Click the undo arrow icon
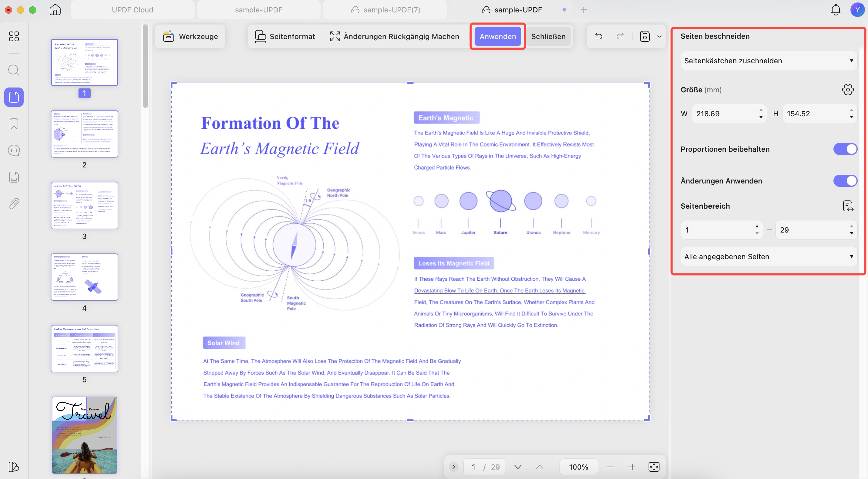The height and width of the screenshot is (479, 868). (x=599, y=36)
